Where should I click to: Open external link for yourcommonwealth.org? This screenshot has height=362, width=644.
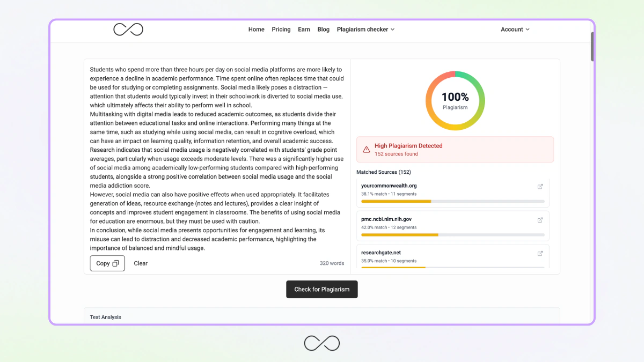tap(540, 187)
